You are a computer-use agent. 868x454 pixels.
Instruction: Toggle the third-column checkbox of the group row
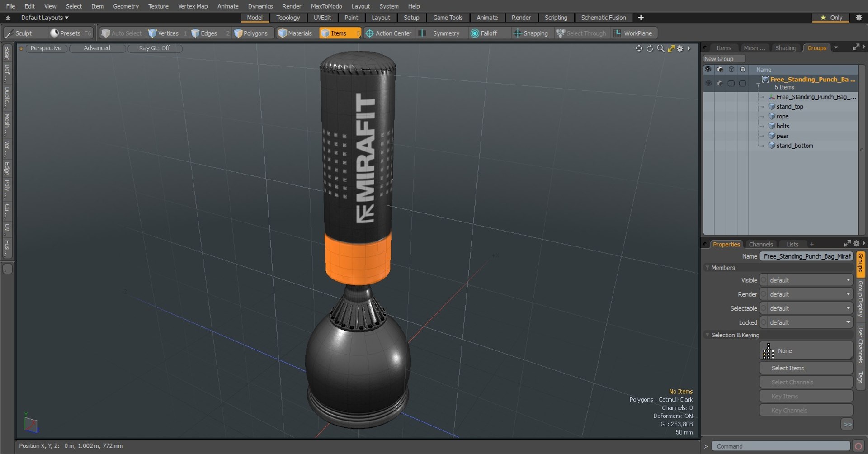[x=731, y=84]
